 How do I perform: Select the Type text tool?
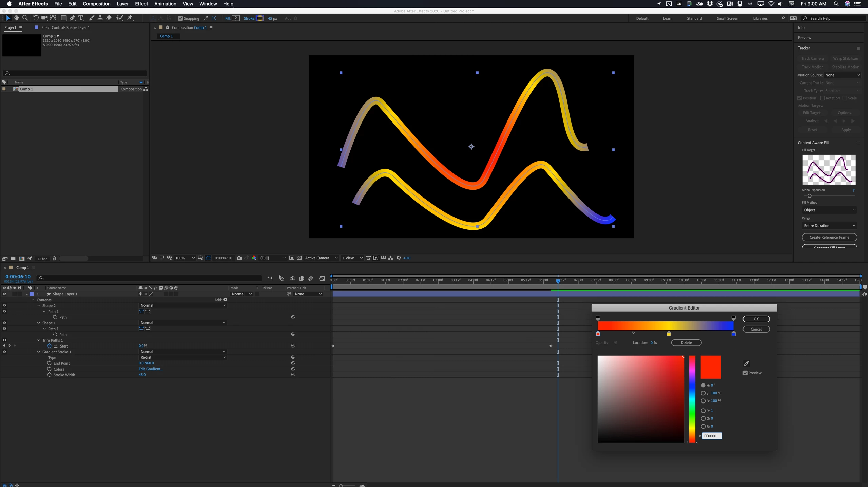81,18
